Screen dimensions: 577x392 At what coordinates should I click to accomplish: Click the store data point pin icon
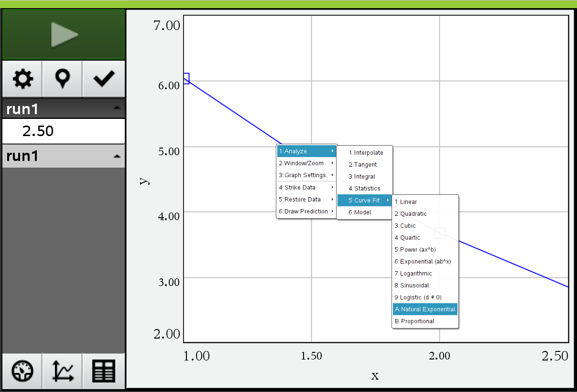63,79
